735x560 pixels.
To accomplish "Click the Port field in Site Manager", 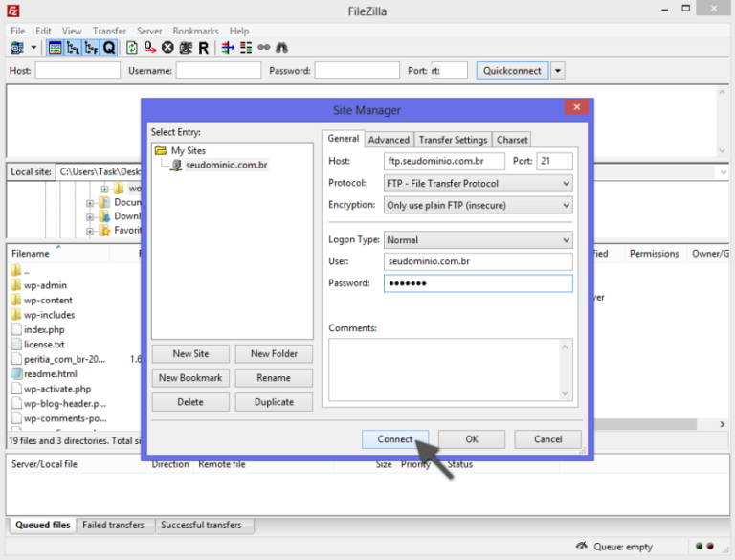I will (554, 161).
